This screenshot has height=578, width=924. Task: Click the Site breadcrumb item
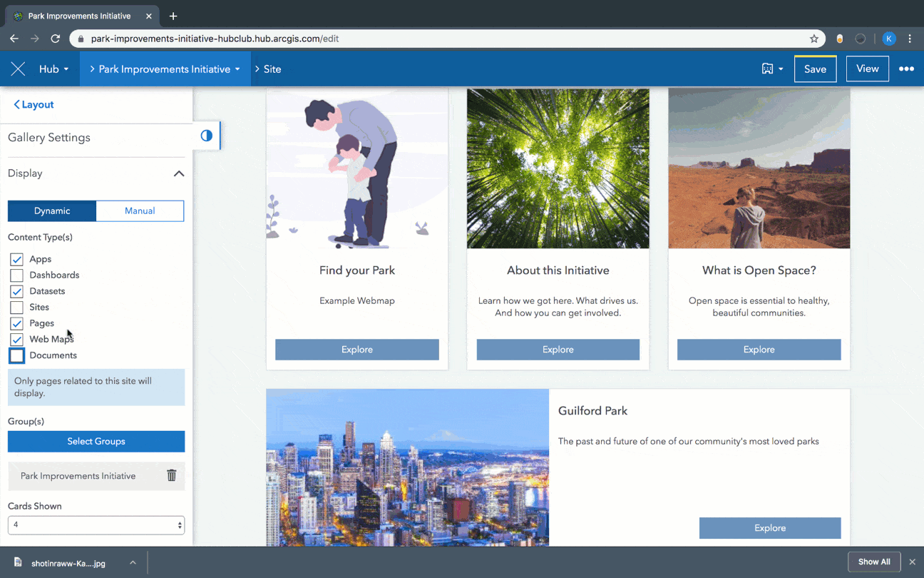272,69
